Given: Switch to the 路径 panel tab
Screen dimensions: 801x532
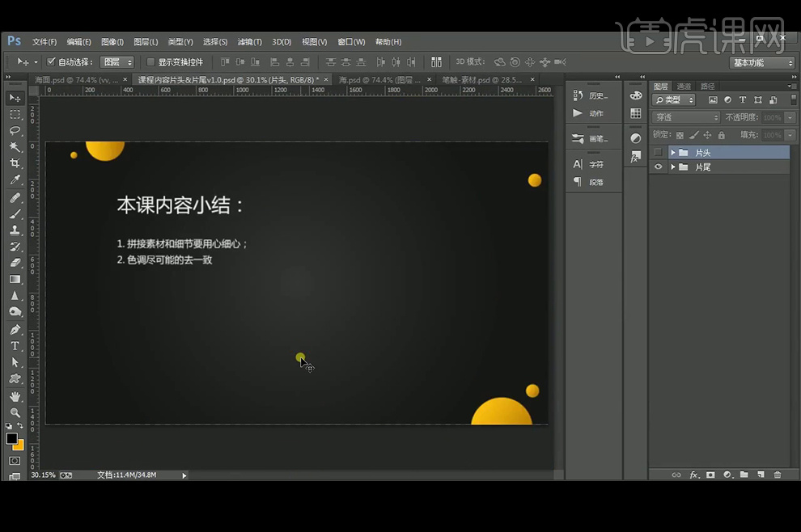Looking at the screenshot, I should (x=707, y=87).
